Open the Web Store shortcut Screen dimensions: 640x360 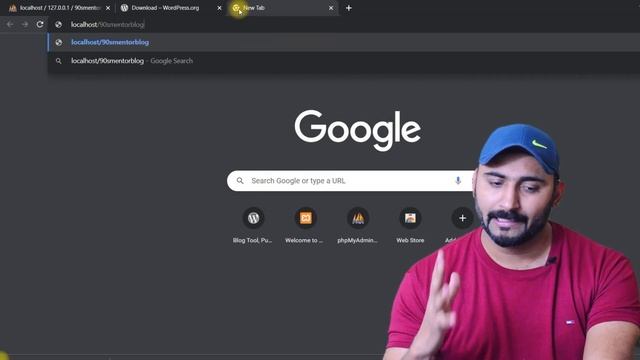(x=410, y=225)
